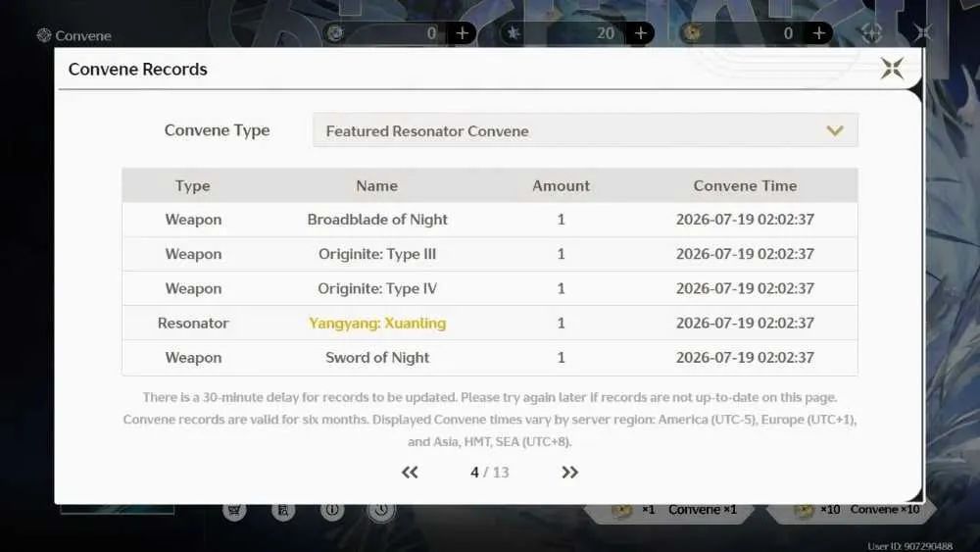The height and width of the screenshot is (552, 980).
Task: Click the Convene ×1 button
Action: pos(669,510)
